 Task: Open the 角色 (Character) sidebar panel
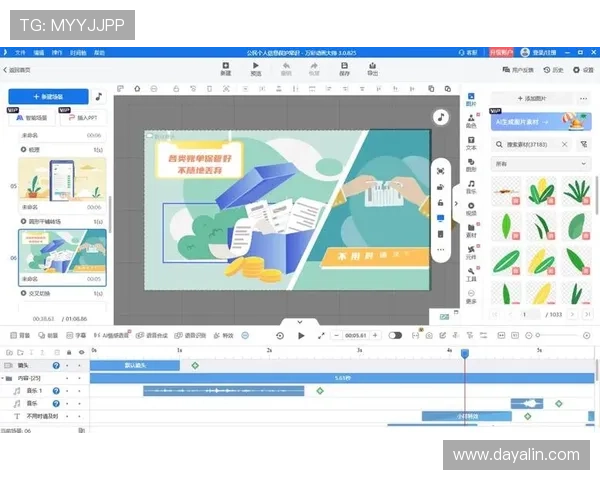(471, 122)
